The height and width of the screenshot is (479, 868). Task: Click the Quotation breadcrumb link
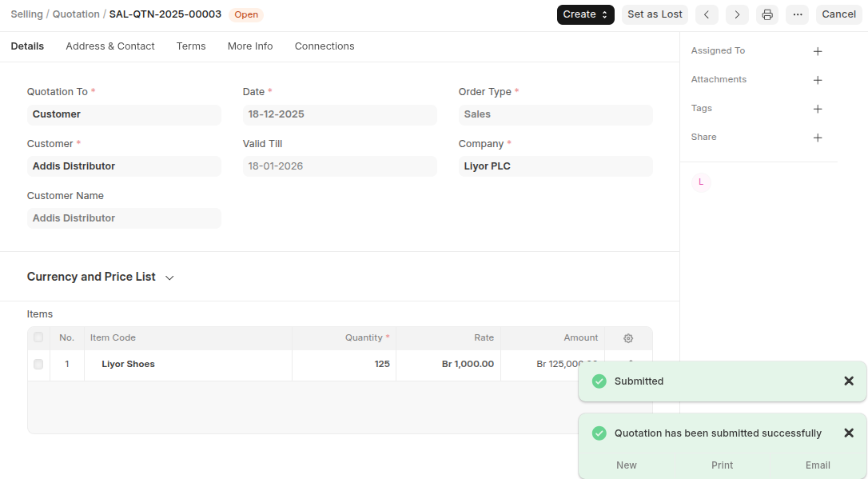click(x=76, y=14)
